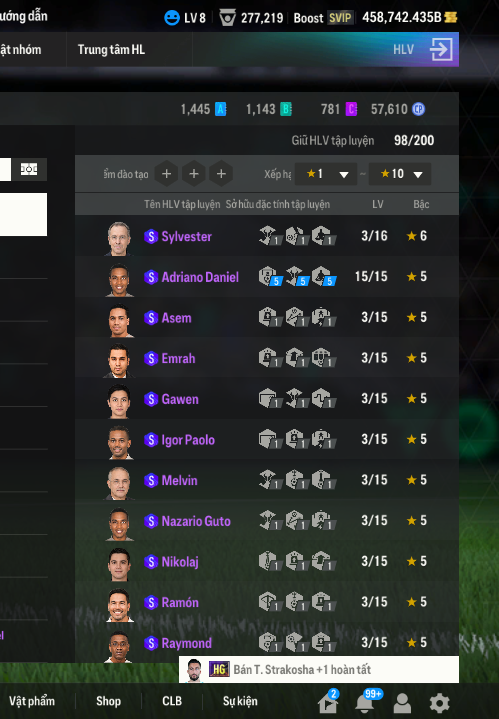
Task: Click the home icon with badge 2
Action: 328,702
